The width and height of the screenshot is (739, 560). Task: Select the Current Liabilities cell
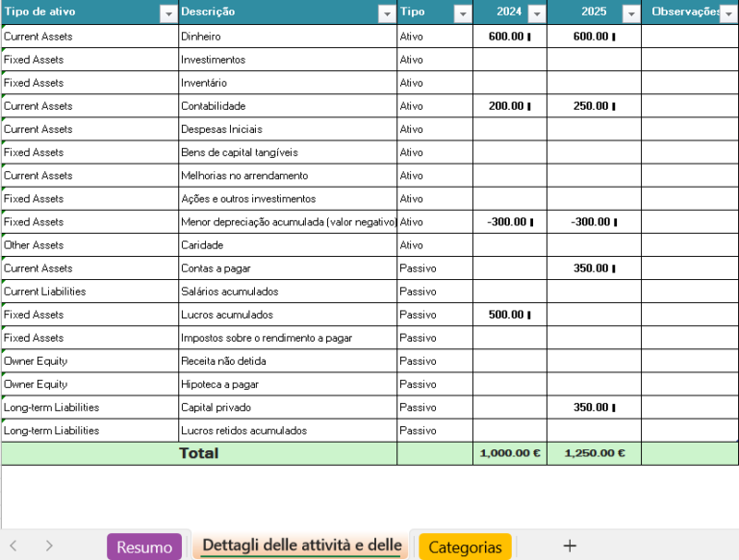point(90,291)
